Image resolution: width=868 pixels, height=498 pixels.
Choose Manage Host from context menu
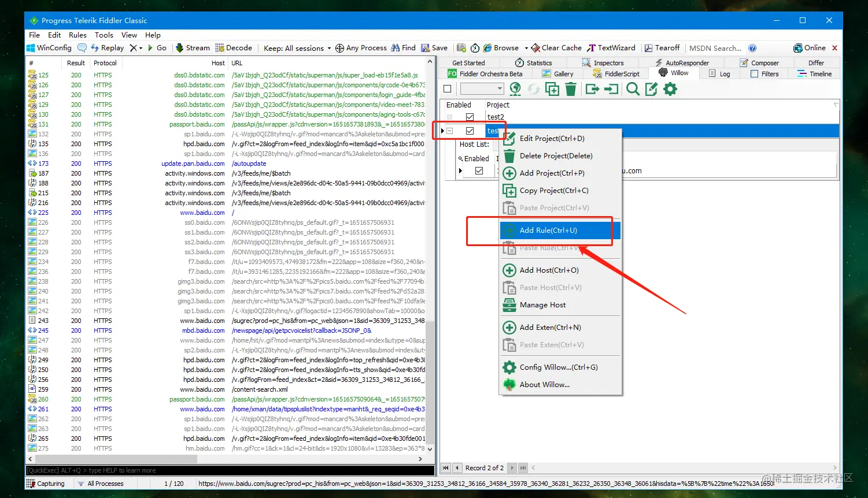[x=560, y=304]
